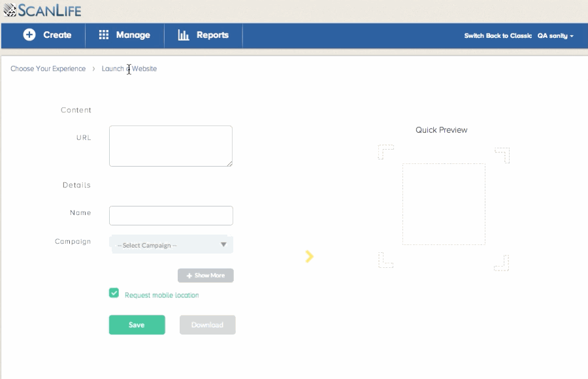The height and width of the screenshot is (379, 588).
Task: Disable the Request mobile location checkbox
Action: pos(114,293)
